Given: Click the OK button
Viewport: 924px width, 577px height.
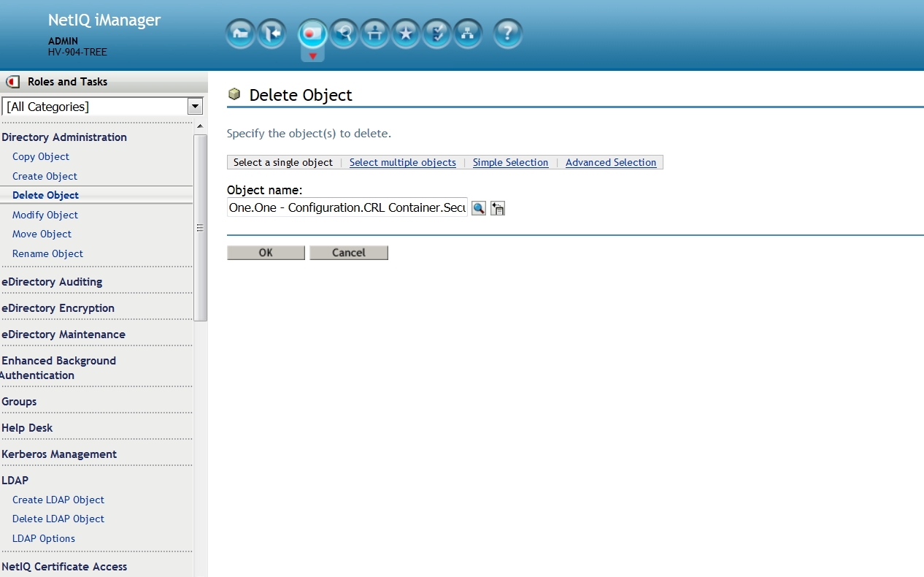Looking at the screenshot, I should (x=266, y=253).
